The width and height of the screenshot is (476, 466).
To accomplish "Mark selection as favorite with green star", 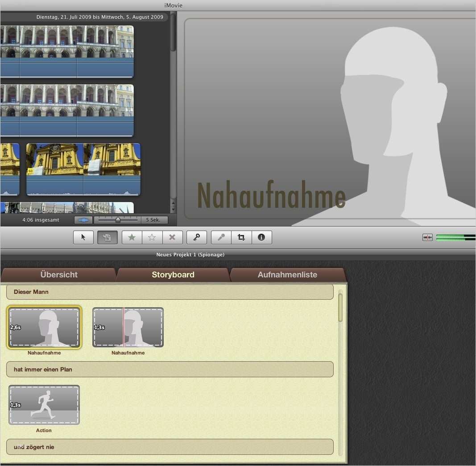I will coord(131,237).
